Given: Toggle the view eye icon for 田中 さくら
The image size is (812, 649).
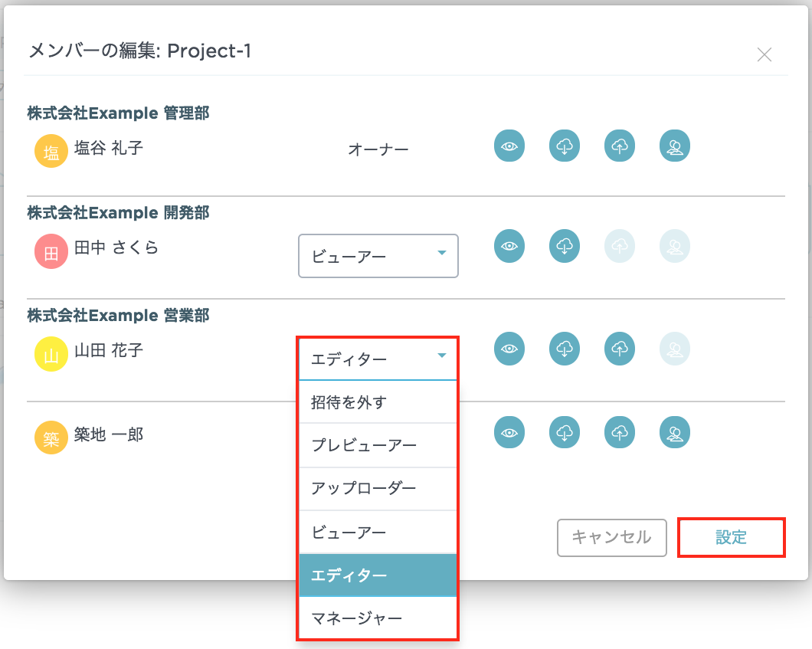Looking at the screenshot, I should [509, 247].
